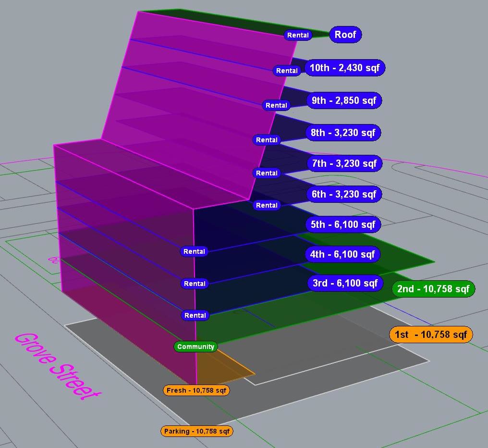Select the Parking - 10,758 sqf tag
Viewport: 488px width, 448px height.
(x=197, y=431)
